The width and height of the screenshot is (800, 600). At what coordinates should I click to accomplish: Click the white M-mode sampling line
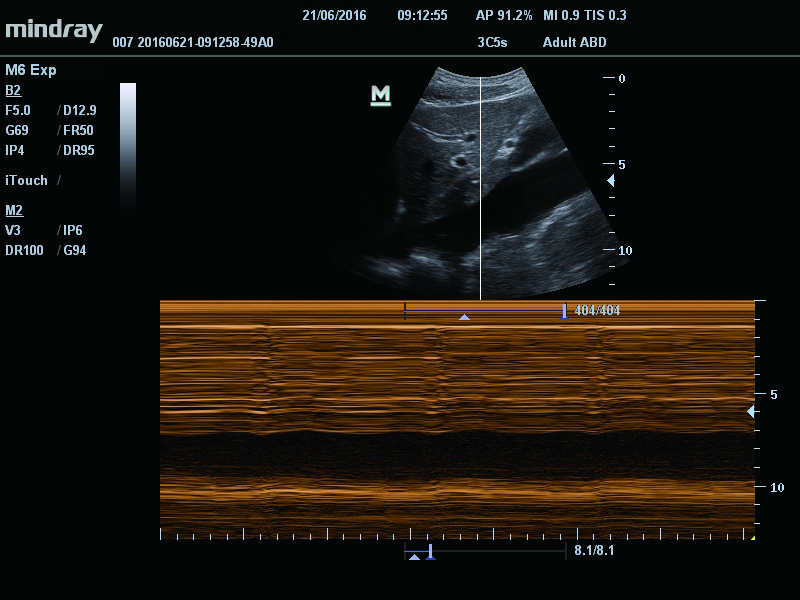coord(480,188)
